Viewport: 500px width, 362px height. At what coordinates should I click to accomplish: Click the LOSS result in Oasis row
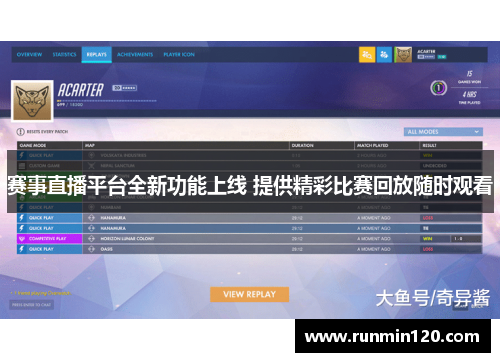428,249
